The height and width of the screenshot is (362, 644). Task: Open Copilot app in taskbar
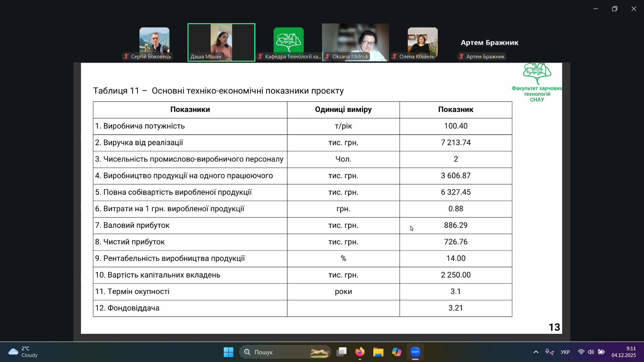tap(396, 352)
